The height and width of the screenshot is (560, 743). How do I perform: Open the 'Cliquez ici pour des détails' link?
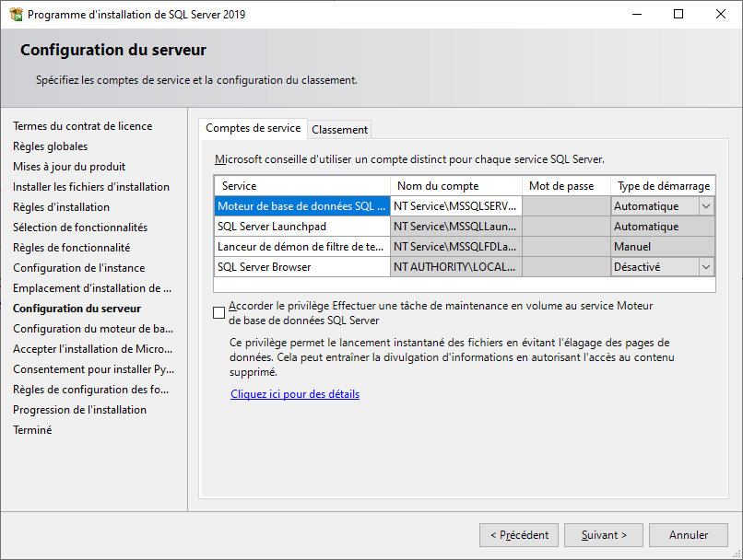(295, 394)
